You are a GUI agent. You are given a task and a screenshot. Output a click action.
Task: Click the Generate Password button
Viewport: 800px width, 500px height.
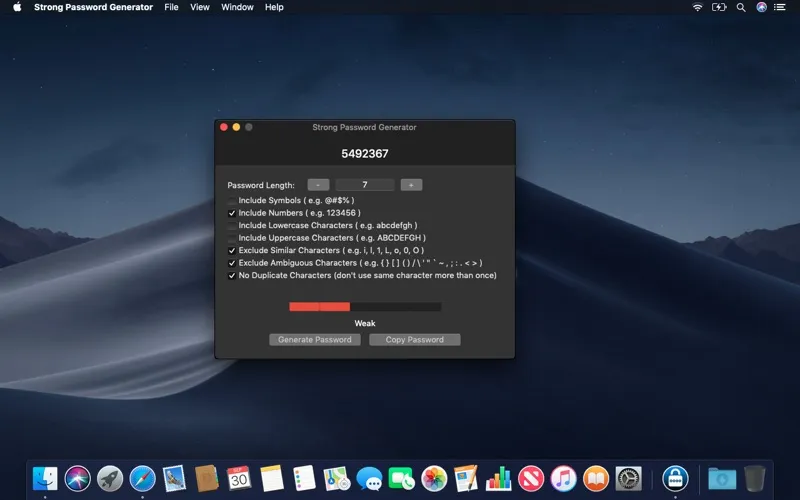point(314,340)
